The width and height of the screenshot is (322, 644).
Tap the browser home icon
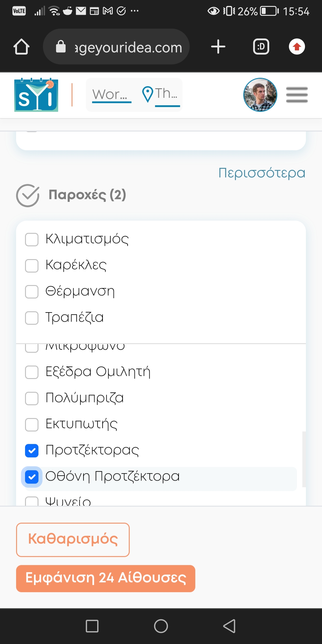tap(21, 47)
